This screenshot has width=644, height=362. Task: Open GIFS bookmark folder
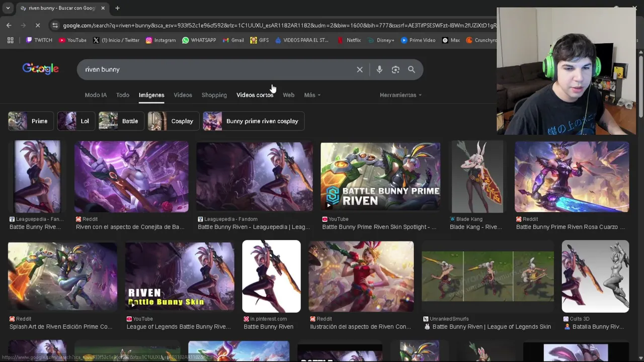pyautogui.click(x=260, y=40)
